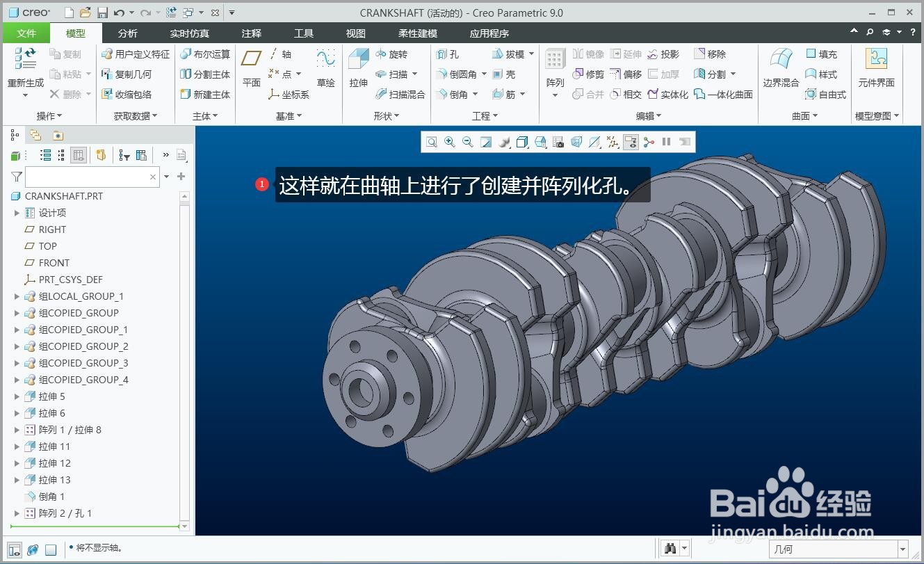Click 分割主体 button
The height and width of the screenshot is (564, 924).
[205, 74]
